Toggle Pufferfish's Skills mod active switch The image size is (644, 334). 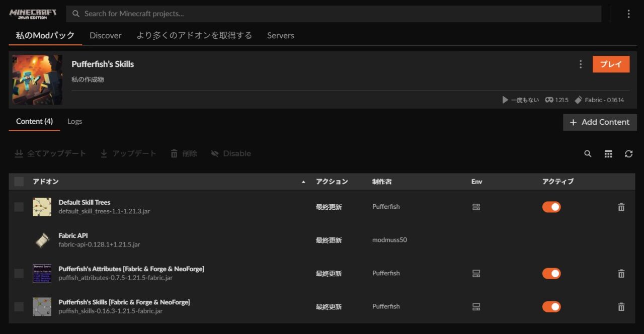551,307
